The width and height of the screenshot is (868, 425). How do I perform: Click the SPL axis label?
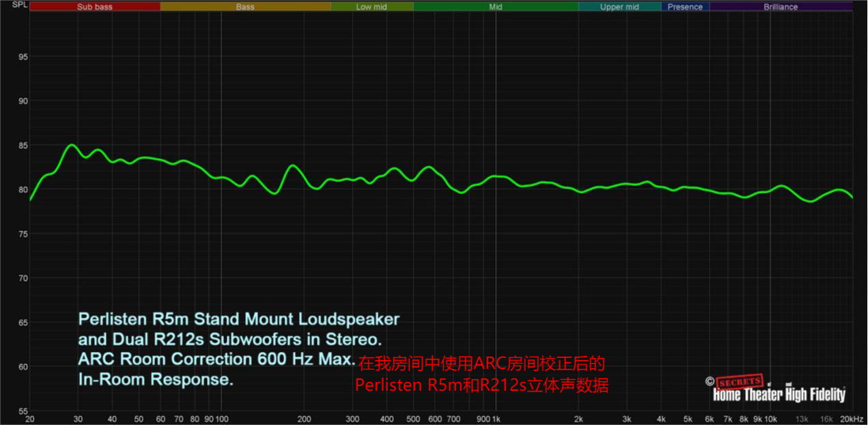(x=12, y=5)
